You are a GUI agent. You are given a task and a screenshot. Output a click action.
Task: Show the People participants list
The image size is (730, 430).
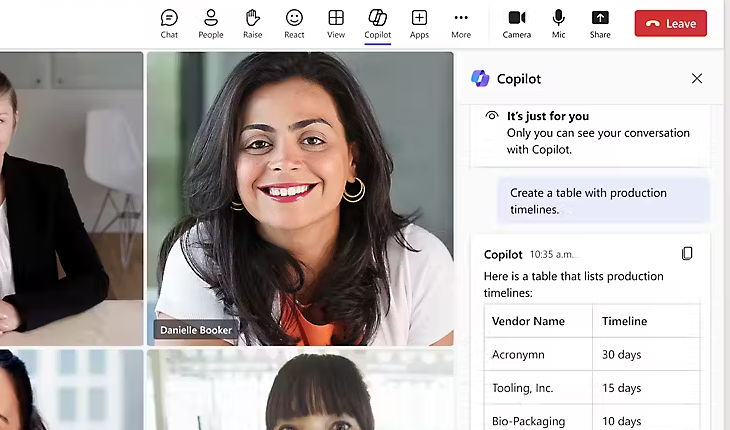211,23
